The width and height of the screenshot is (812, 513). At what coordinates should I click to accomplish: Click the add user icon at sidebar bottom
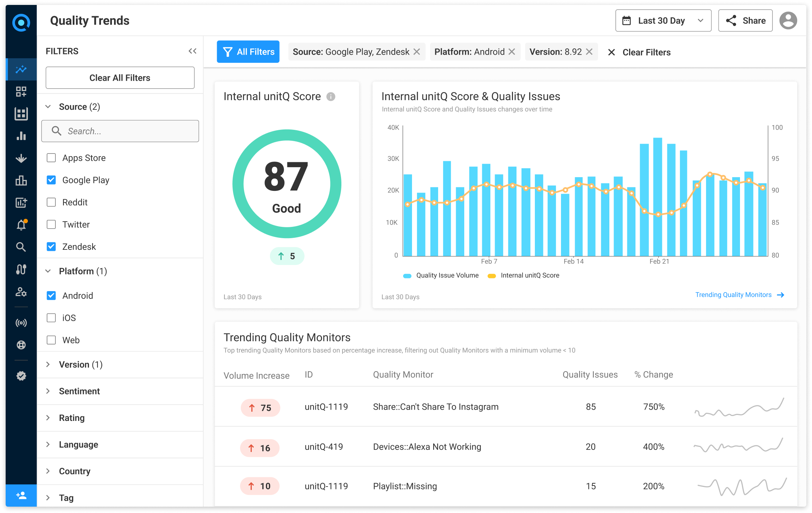tap(21, 495)
